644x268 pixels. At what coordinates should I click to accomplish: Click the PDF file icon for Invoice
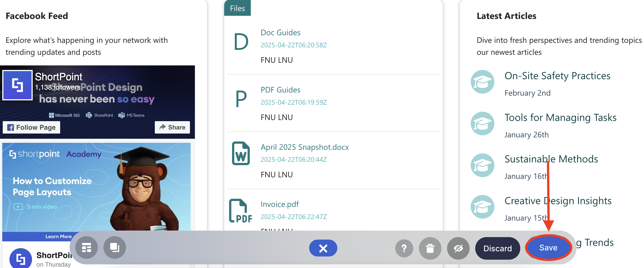click(x=240, y=211)
